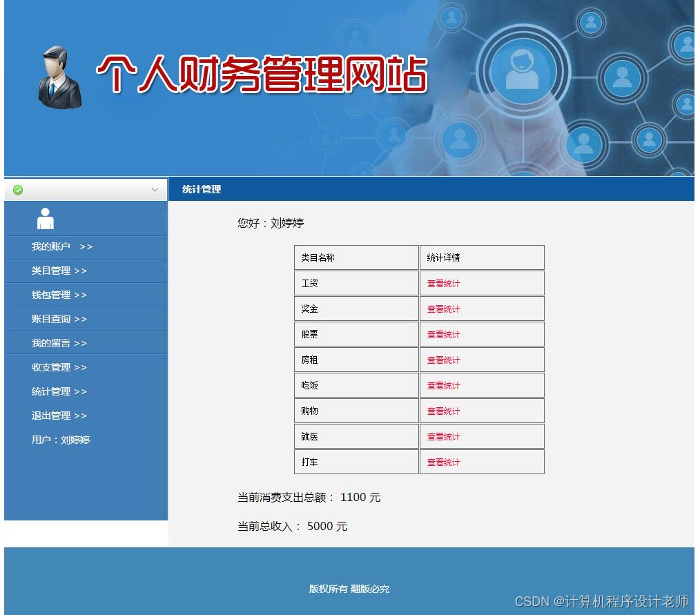
Task: Open 统计管理 in sidebar
Action: (59, 391)
